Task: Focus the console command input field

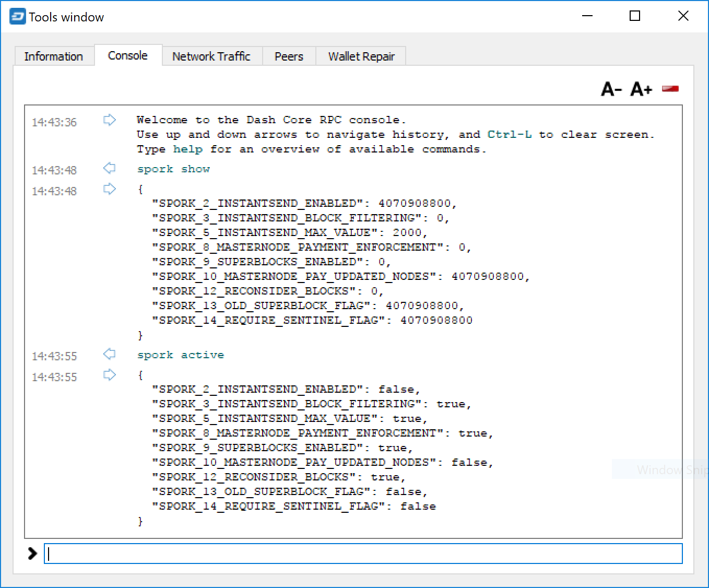Action: (x=363, y=554)
